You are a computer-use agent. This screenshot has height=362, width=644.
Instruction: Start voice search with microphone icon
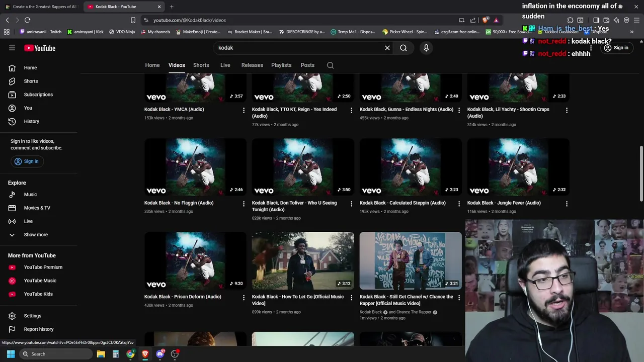pos(426,48)
